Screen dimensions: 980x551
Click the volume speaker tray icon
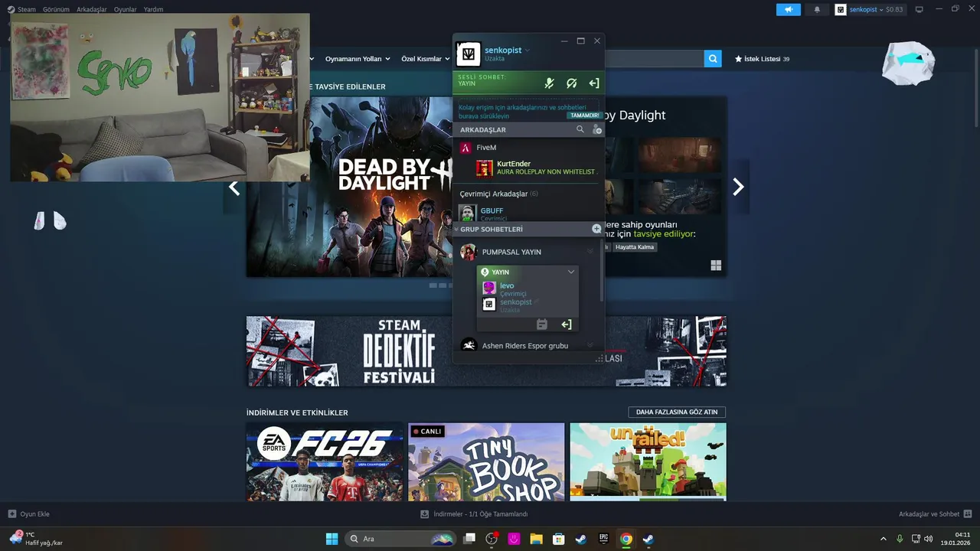click(929, 538)
